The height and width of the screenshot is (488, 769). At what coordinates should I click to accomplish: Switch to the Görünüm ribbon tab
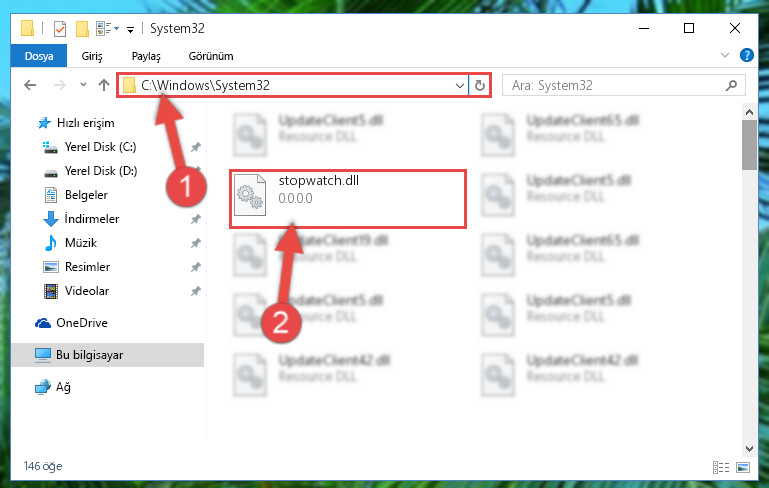(x=211, y=56)
